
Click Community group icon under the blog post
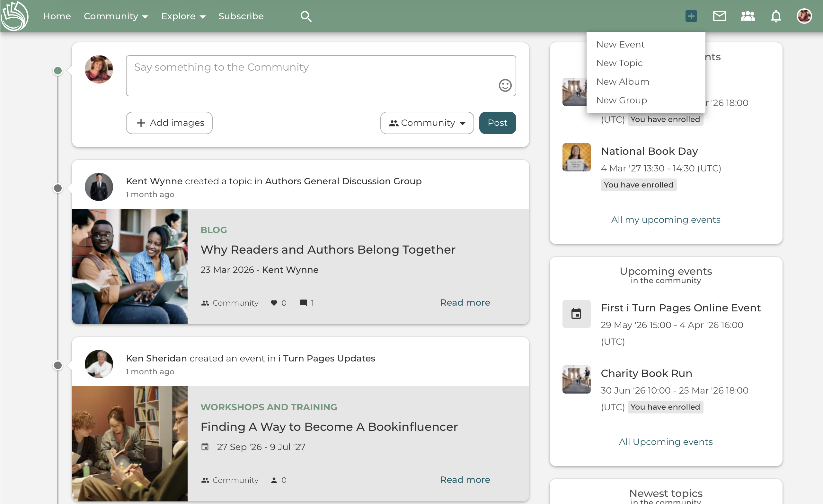(205, 303)
